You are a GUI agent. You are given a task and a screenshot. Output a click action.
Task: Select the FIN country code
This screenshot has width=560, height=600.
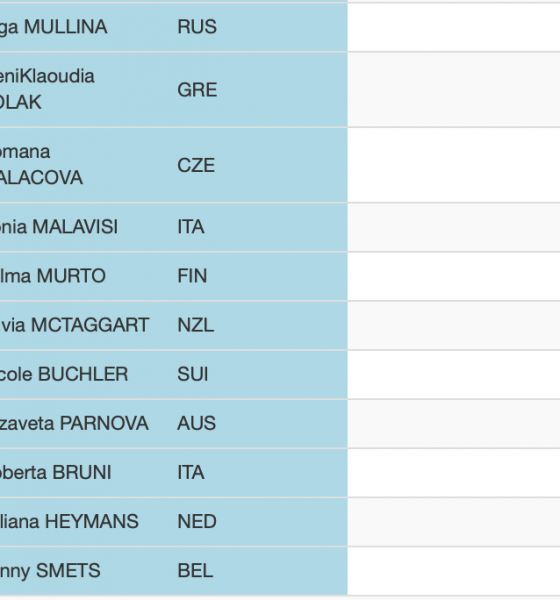192,276
